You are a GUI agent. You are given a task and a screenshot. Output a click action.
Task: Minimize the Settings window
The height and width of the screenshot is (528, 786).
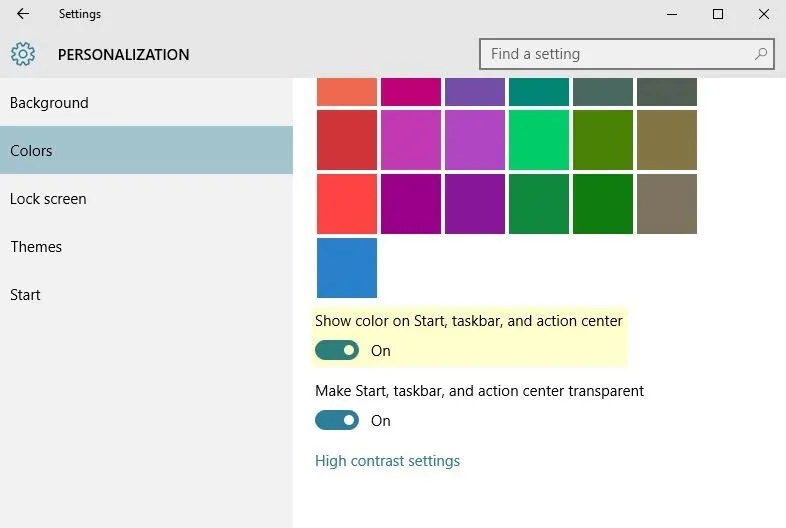click(x=671, y=14)
